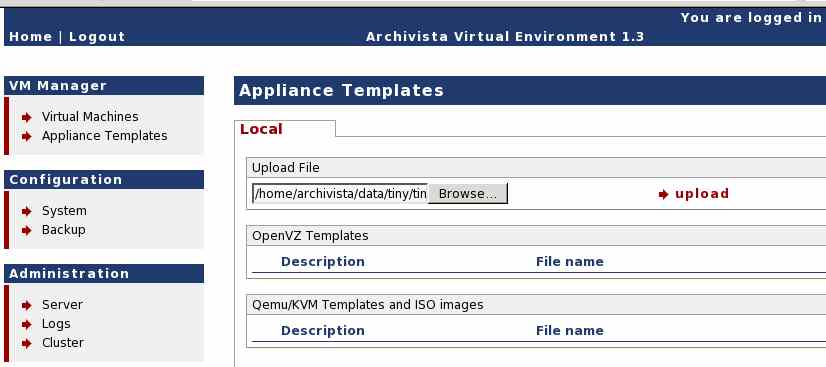Click Archivista Virtual Environment 1.3 title
The width and height of the screenshot is (826, 367).
(x=505, y=37)
